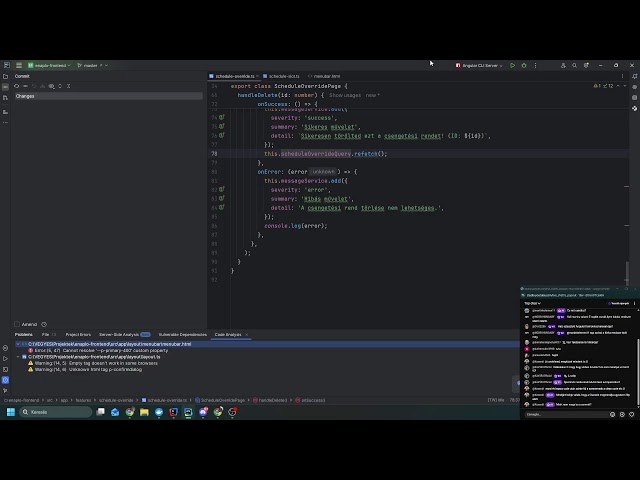Click the Show usages inlay hint
The height and width of the screenshot is (480, 640).
(345, 95)
